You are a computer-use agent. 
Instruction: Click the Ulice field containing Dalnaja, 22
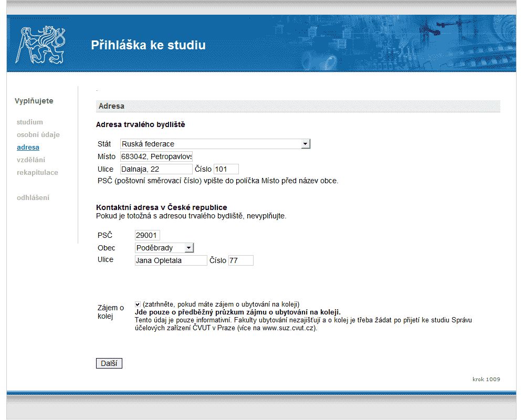click(156, 169)
